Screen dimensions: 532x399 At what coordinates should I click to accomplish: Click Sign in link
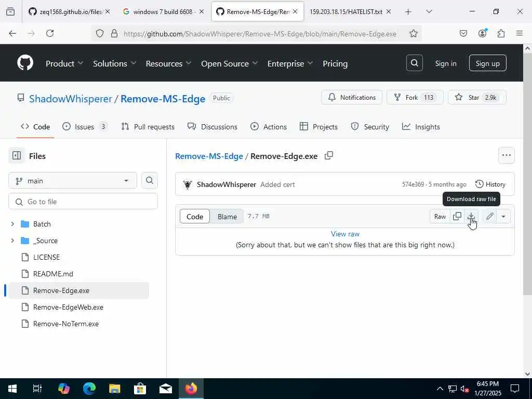click(x=445, y=63)
